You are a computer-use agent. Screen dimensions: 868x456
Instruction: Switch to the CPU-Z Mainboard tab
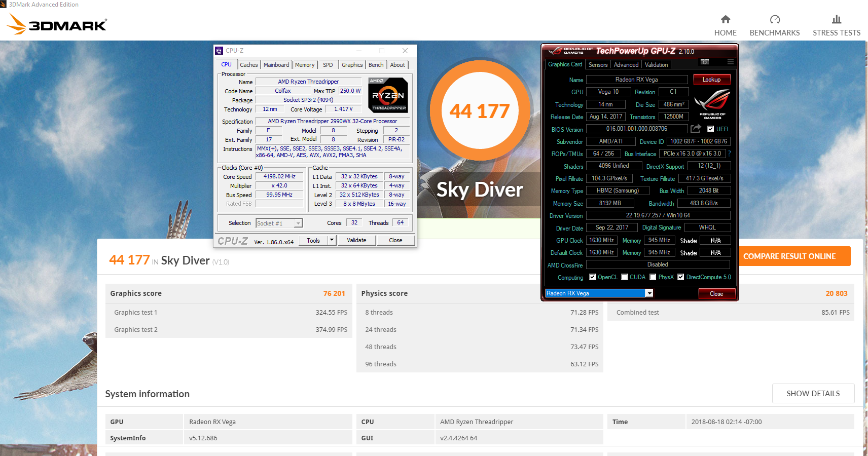276,65
